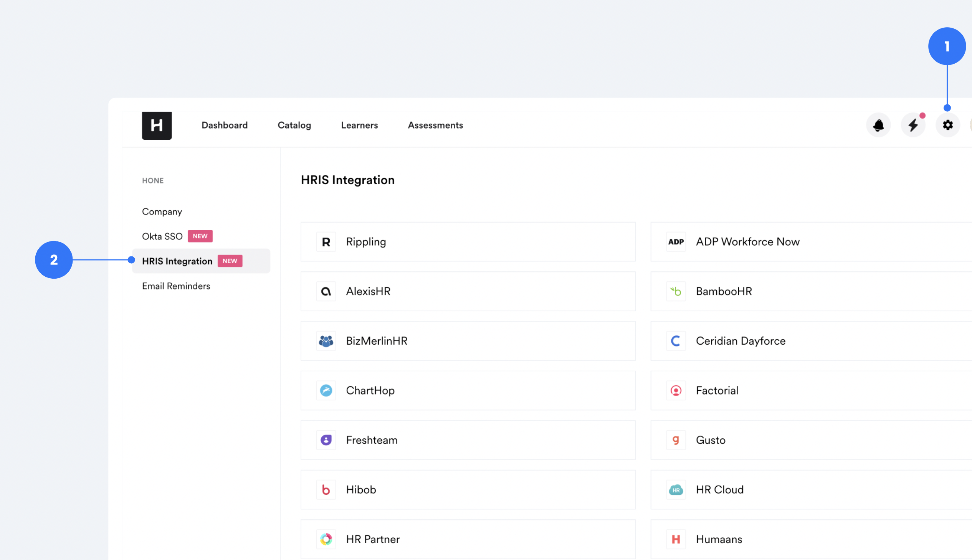Pick the ChartHop integration
This screenshot has width=972, height=560.
tap(468, 391)
